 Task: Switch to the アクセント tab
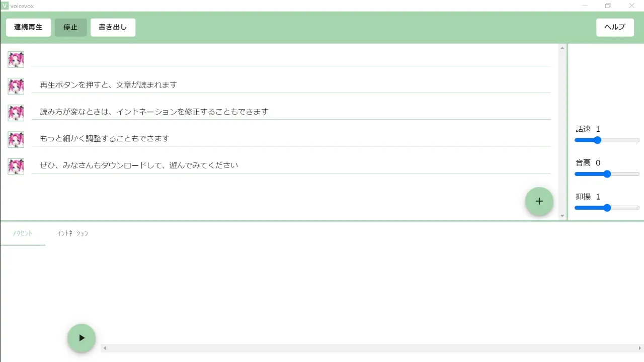click(x=23, y=233)
